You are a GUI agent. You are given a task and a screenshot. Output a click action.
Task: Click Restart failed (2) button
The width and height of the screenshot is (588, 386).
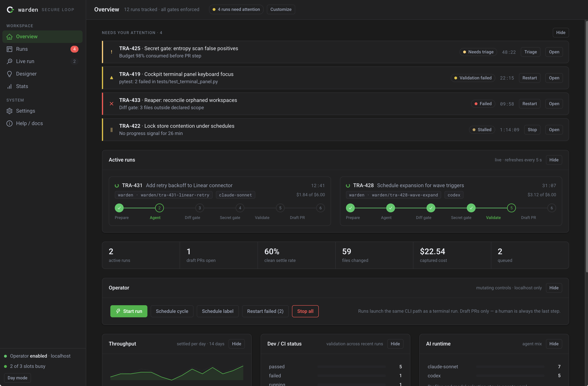coord(265,311)
